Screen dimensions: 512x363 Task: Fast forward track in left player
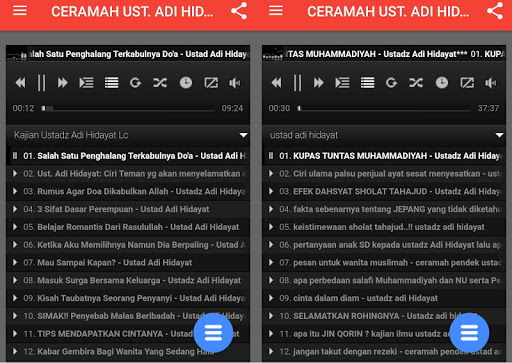pyautogui.click(x=62, y=82)
